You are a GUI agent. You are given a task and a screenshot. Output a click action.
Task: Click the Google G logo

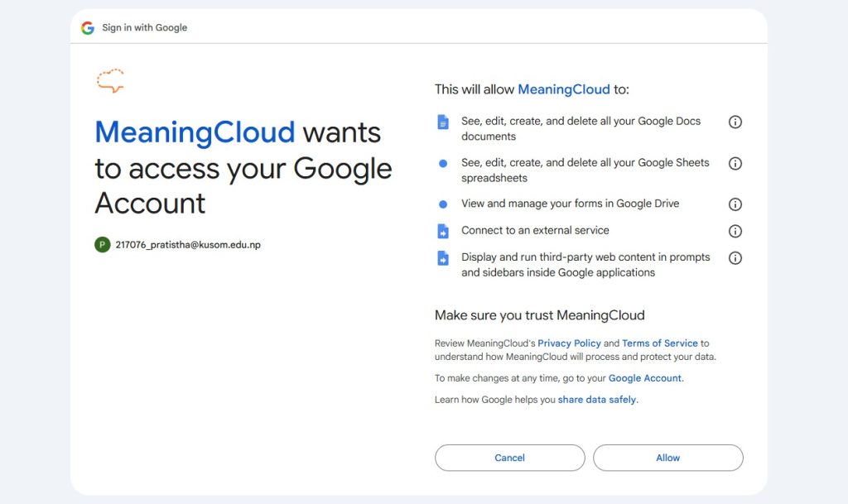[x=88, y=27]
